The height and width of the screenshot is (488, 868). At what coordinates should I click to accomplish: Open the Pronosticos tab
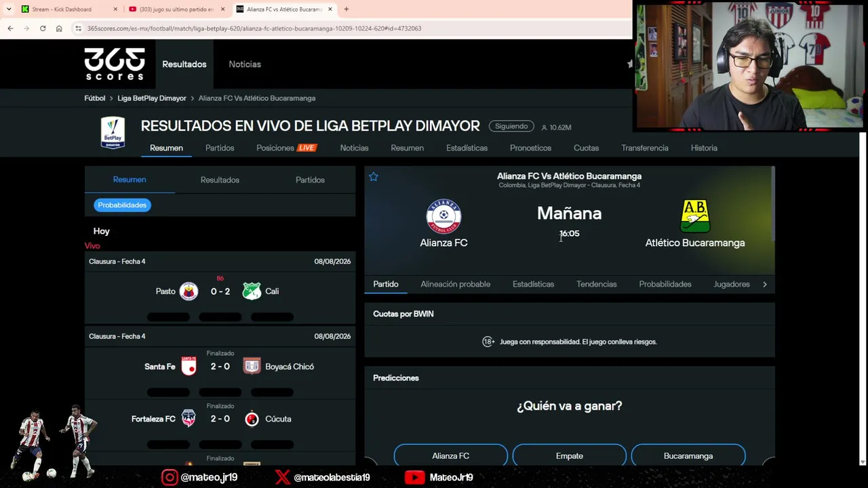pyautogui.click(x=530, y=148)
